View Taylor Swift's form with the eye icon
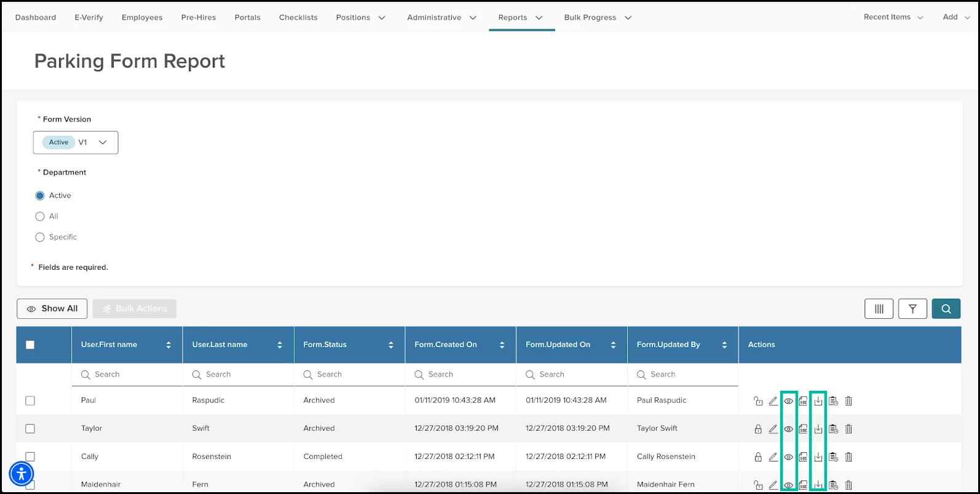 click(x=788, y=429)
